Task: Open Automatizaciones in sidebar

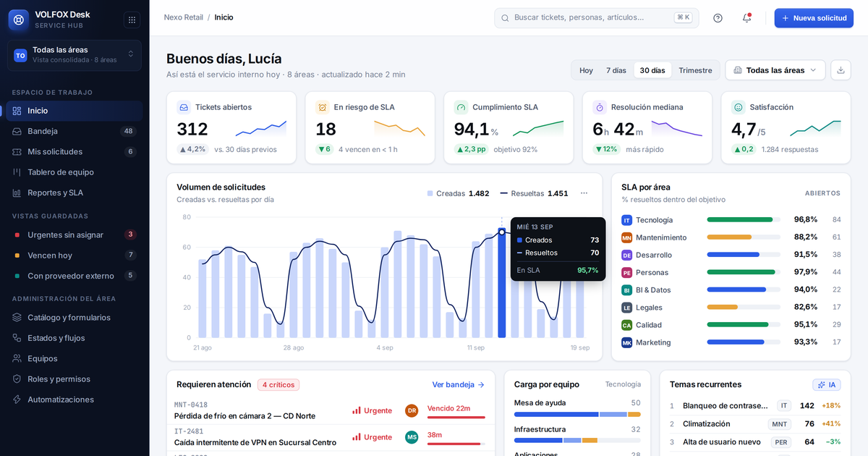Action: click(x=75, y=400)
